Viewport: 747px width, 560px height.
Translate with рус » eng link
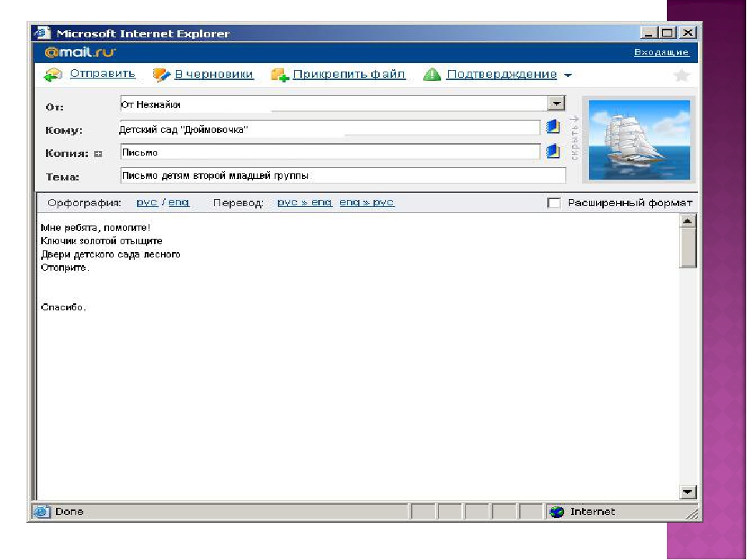pos(304,202)
